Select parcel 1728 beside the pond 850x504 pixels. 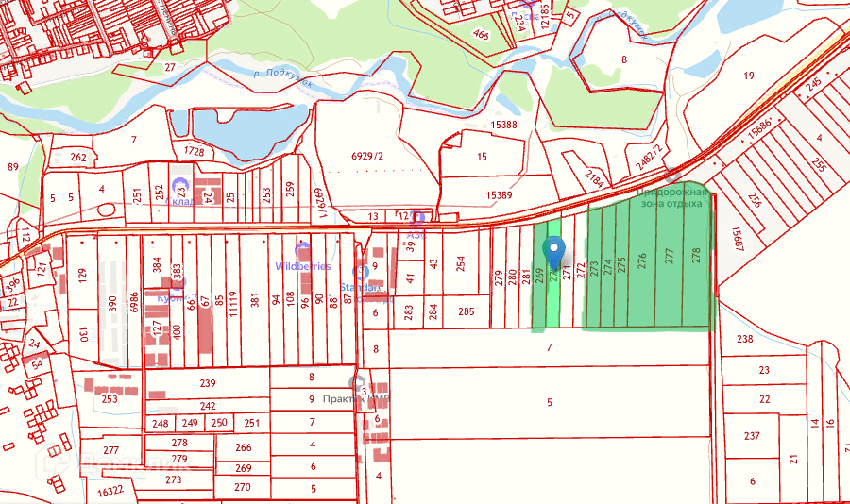tap(194, 151)
